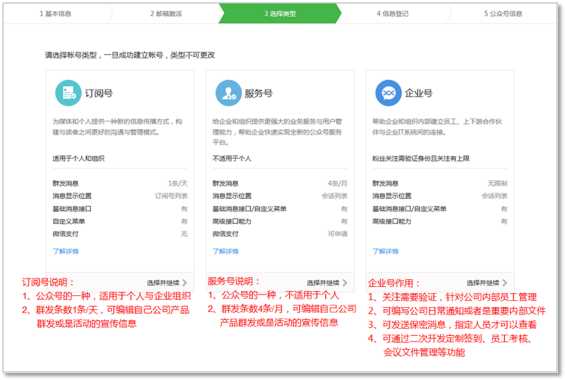The height and width of the screenshot is (380, 565).
Task: Click 微信支付 row in 订阅号 card
Action: [120, 234]
